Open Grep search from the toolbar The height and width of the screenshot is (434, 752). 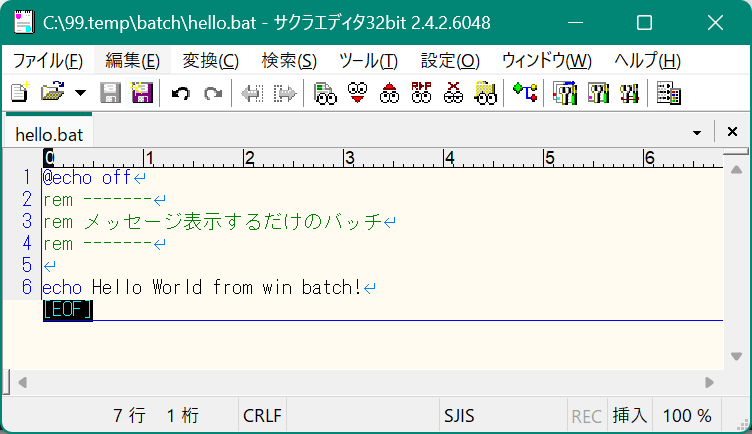pos(486,94)
